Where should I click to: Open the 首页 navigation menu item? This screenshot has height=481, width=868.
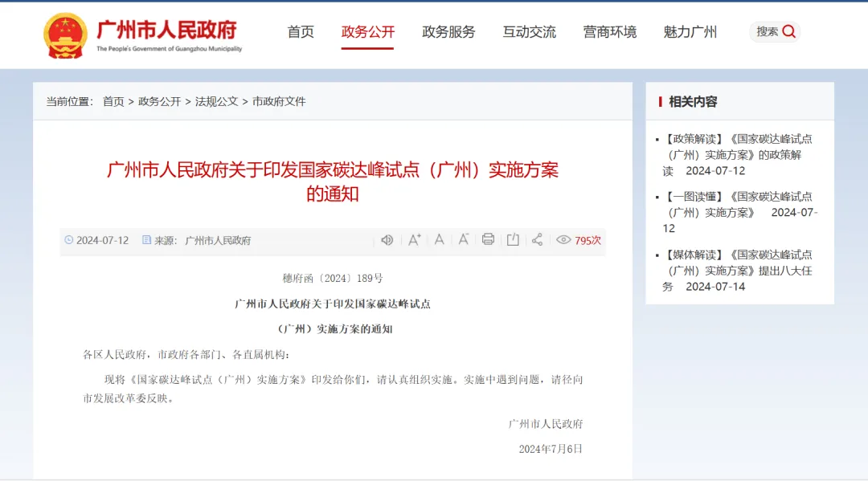pos(301,32)
